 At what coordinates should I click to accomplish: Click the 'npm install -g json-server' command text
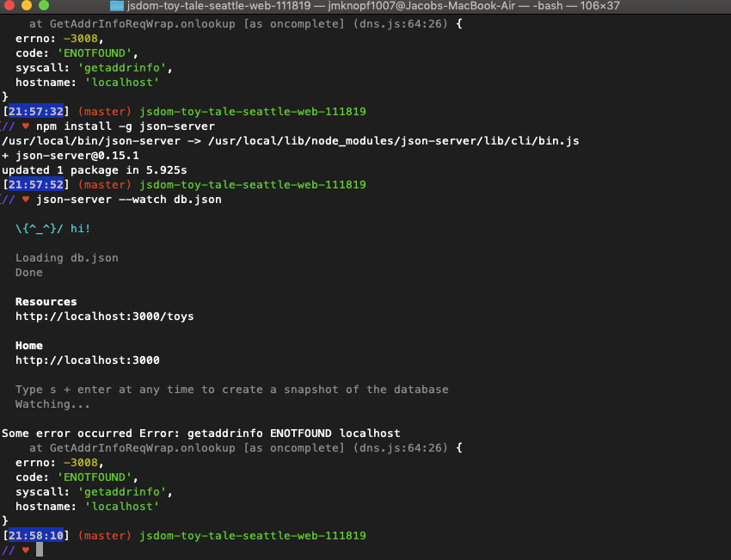click(126, 126)
